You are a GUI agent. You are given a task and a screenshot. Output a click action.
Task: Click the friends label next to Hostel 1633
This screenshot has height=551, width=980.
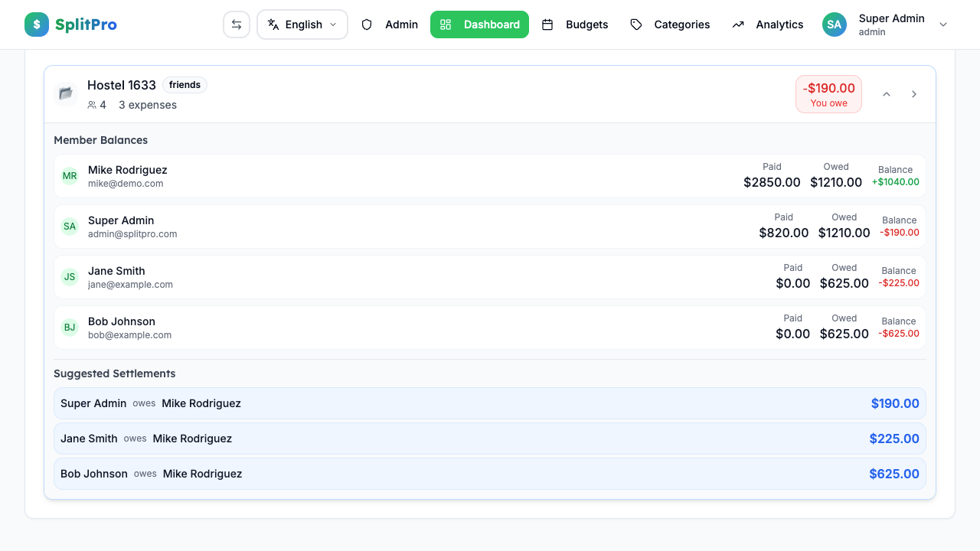185,85
